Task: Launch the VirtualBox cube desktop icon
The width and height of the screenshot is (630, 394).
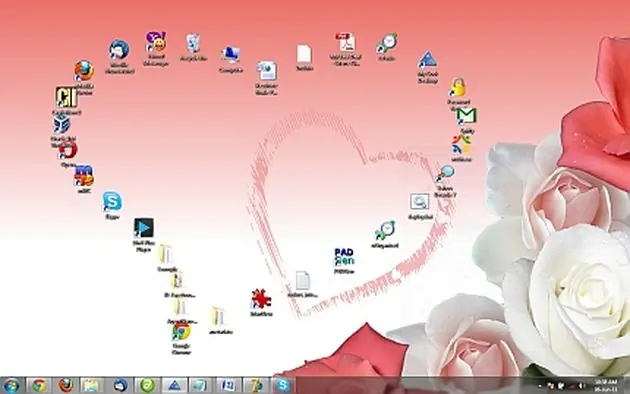Action: tap(62, 124)
